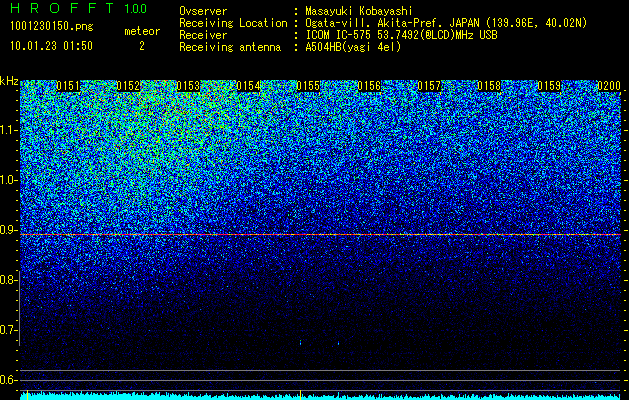Click the Receiving antenna field label
Viewport: 629px width, 400px height.
click(230, 47)
